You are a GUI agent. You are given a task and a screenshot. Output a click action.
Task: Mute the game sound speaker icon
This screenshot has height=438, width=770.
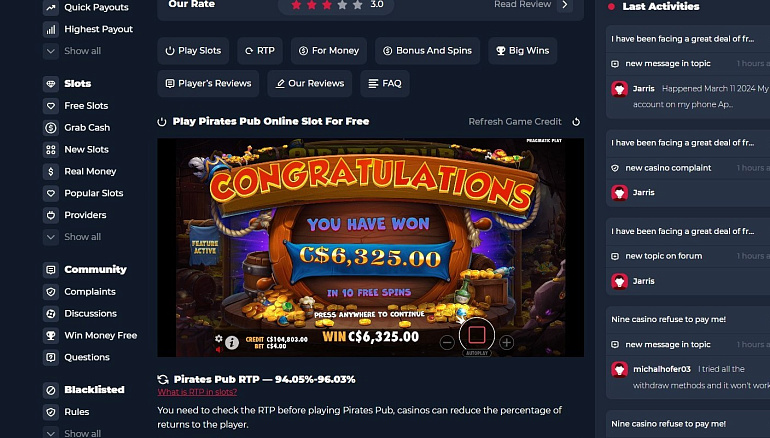pos(219,350)
